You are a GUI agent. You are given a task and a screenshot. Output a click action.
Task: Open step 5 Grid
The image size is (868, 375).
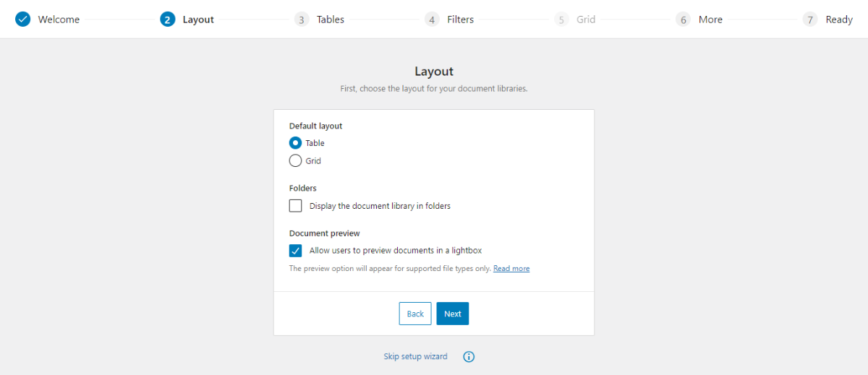tap(576, 20)
